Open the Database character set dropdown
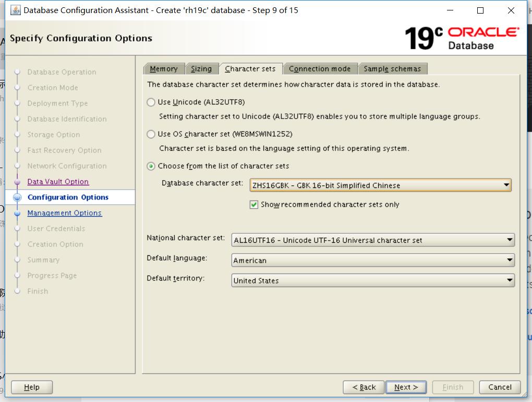Image resolution: width=532 pixels, height=402 pixels. click(506, 185)
